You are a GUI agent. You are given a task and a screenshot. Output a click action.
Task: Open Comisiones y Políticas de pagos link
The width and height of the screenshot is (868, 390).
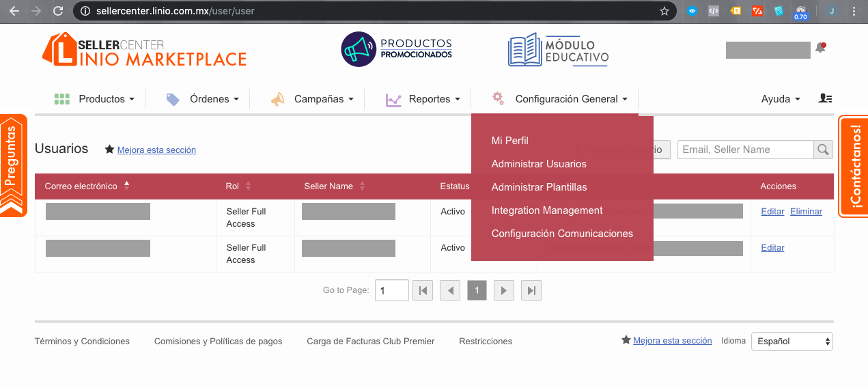click(218, 342)
